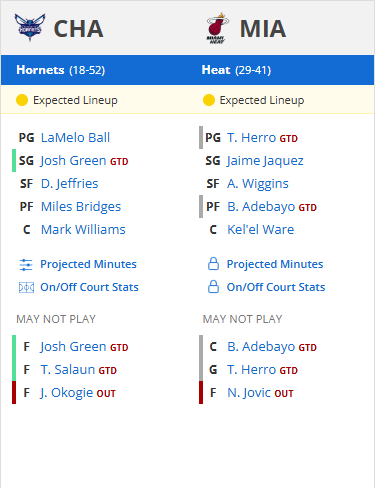Click the yellow Expected Lineup dot for Hornets

point(22,100)
